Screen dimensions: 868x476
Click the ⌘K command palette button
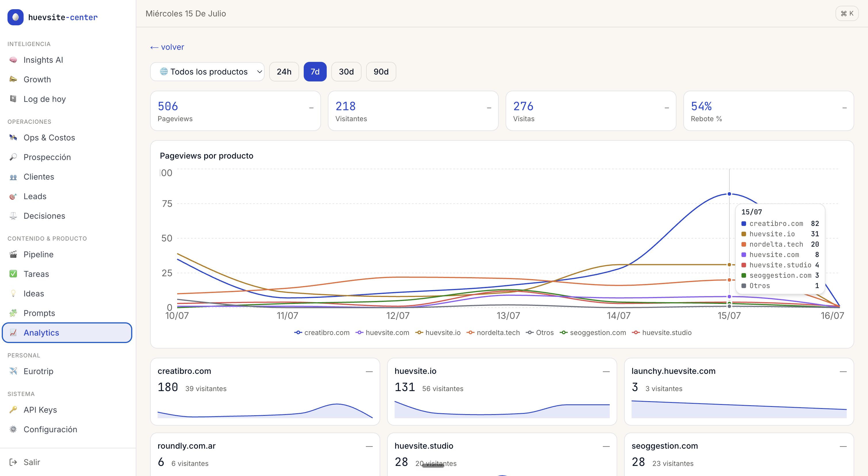847,14
